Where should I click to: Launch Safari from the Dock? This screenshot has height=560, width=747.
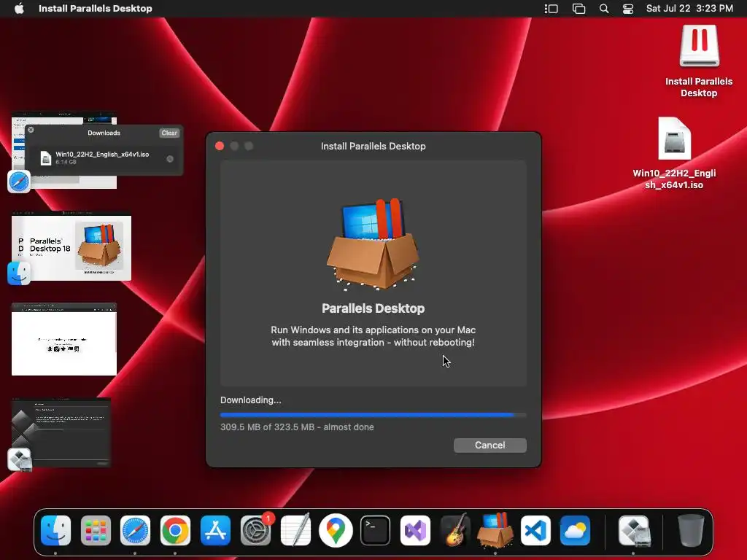tap(135, 531)
